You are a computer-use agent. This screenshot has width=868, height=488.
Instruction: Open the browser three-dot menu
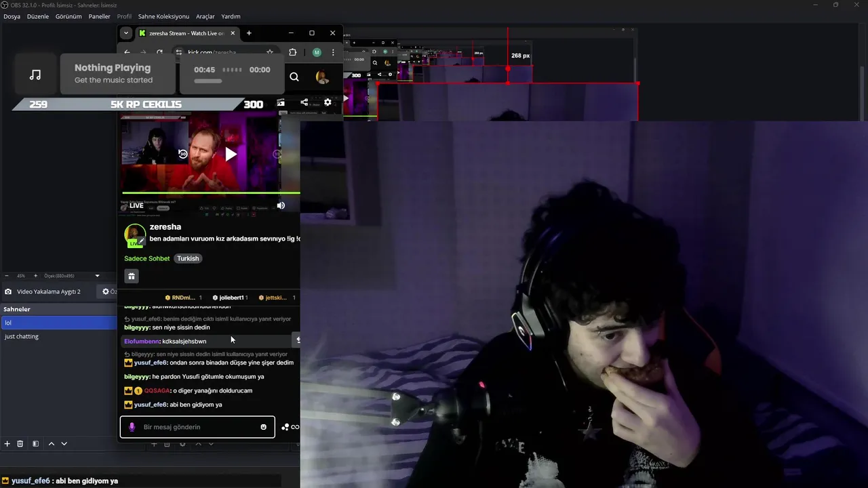pyautogui.click(x=333, y=52)
